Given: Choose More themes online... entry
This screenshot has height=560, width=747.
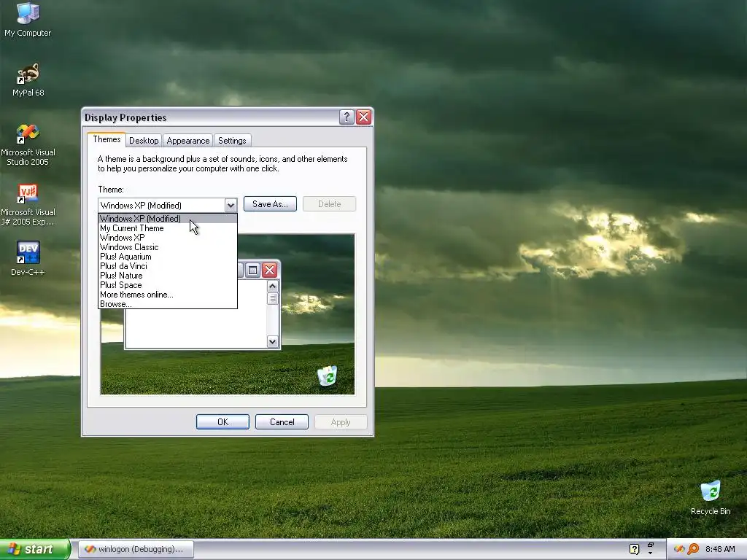Looking at the screenshot, I should [167, 295].
